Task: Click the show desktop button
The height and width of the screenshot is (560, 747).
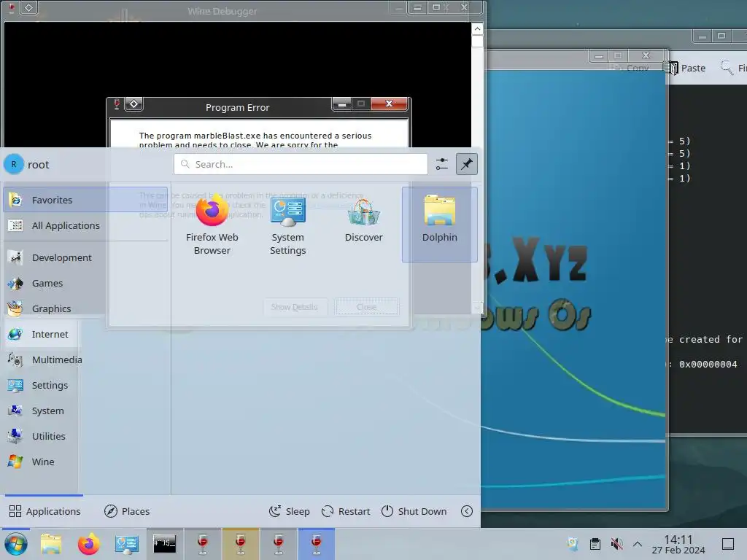Action: click(728, 544)
